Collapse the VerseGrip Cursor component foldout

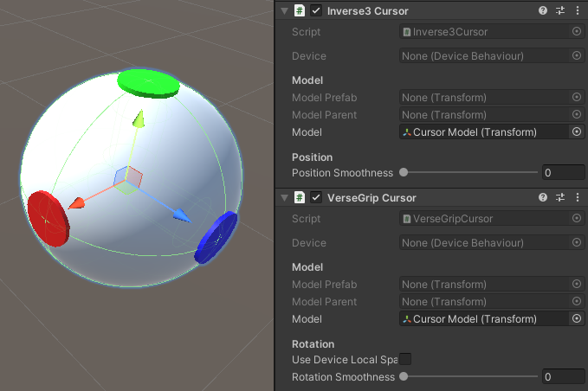(x=284, y=198)
